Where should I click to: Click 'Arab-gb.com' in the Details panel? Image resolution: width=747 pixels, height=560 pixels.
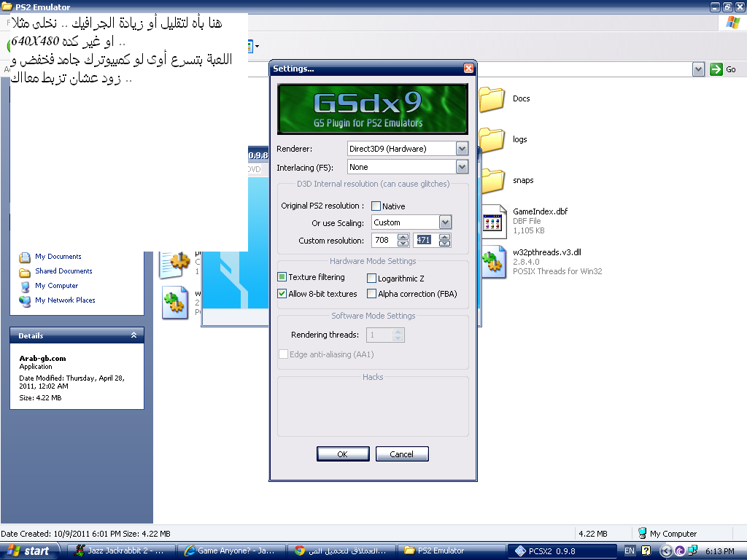[42, 358]
